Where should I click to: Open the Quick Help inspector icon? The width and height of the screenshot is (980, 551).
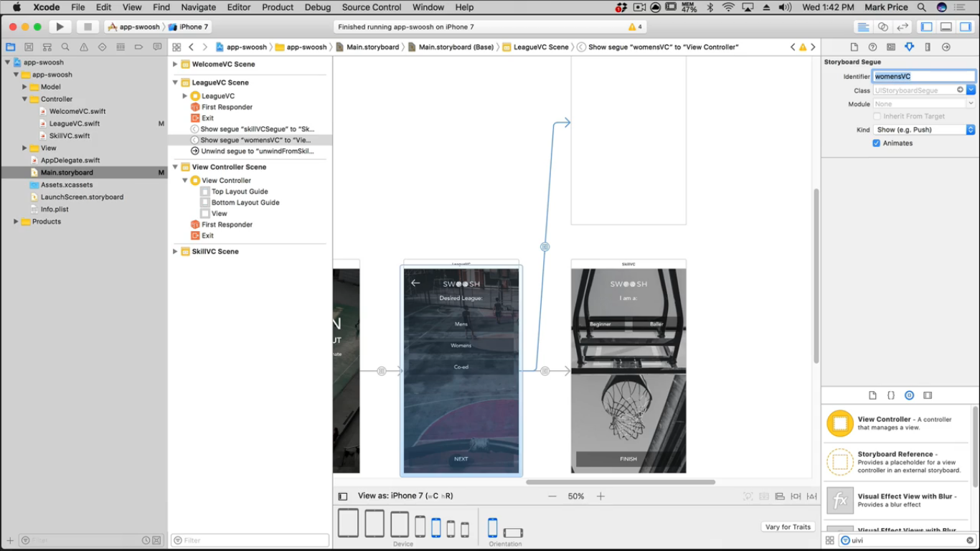pos(872,47)
